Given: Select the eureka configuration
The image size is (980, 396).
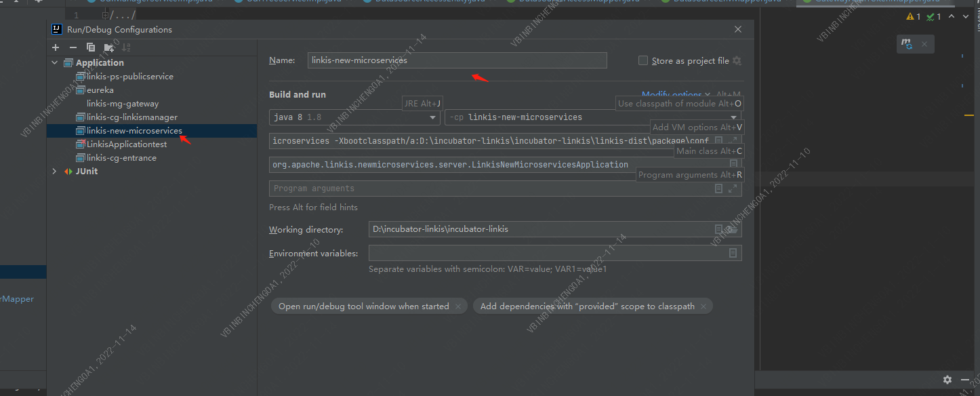Looking at the screenshot, I should pos(100,90).
